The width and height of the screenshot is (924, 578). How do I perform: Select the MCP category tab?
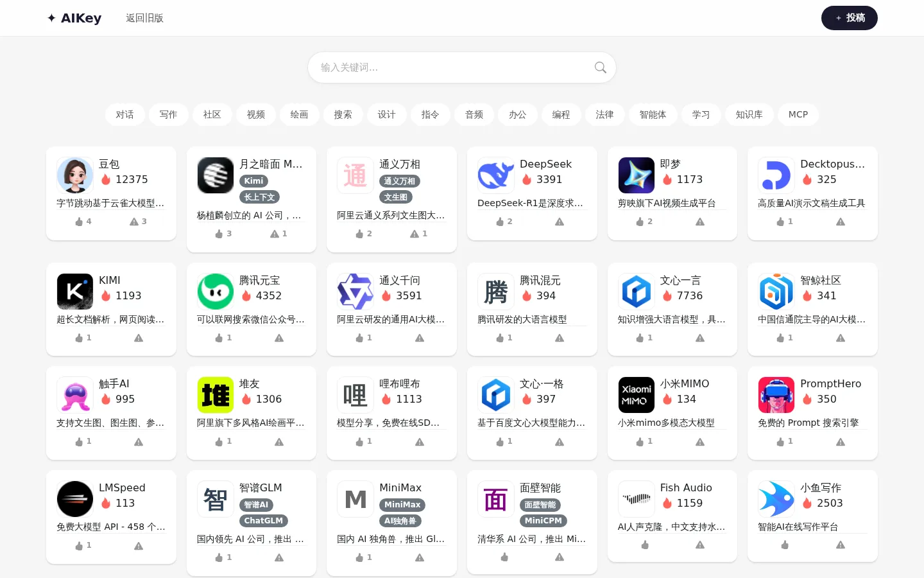click(x=798, y=114)
